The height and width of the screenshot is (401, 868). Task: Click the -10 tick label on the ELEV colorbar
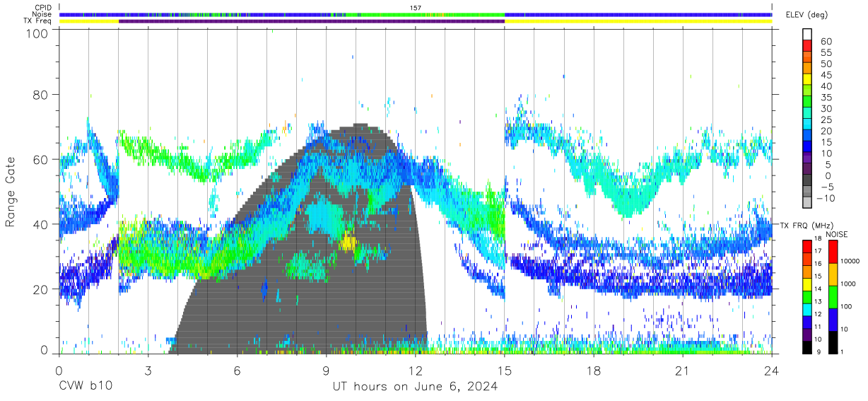click(826, 198)
